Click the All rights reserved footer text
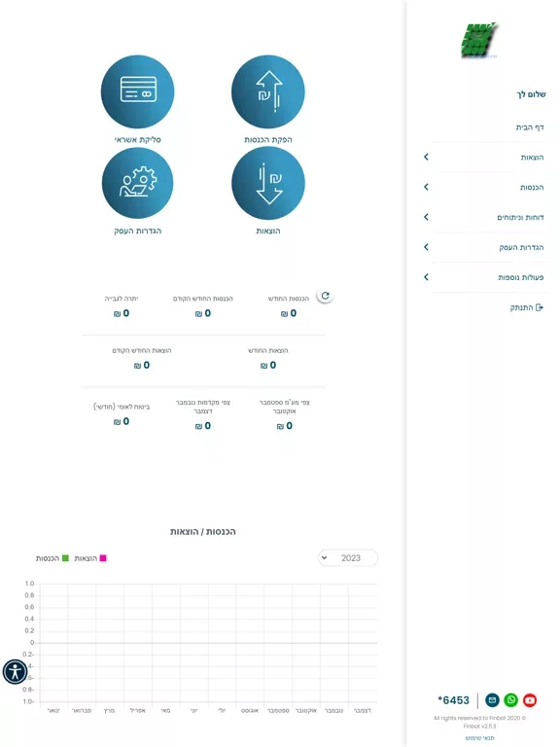Image resolution: width=560 pixels, height=747 pixels. coord(479,718)
